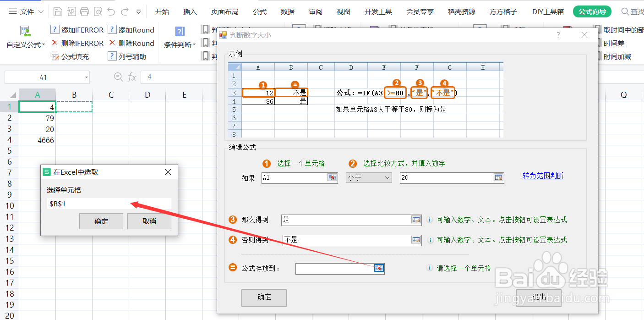Image resolution: width=644 pixels, height=320 pixels.
Task: Click the 条件判断 icon
Action: click(x=180, y=31)
